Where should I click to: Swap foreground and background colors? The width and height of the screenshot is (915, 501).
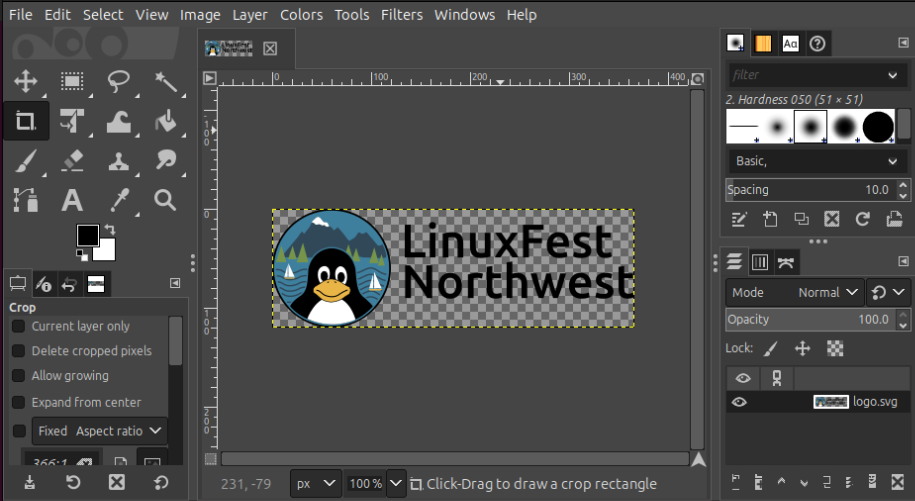(x=110, y=230)
